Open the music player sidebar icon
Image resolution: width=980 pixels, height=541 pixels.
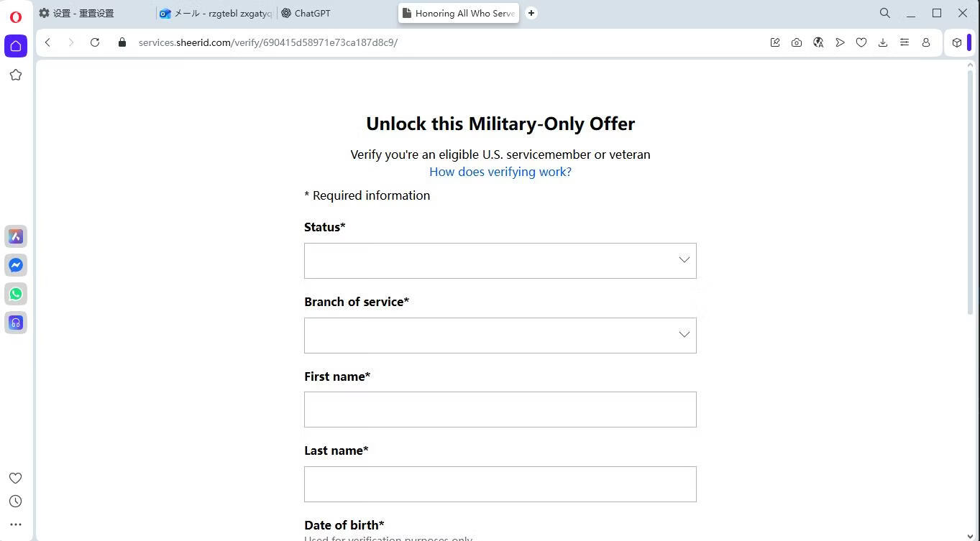tap(16, 323)
